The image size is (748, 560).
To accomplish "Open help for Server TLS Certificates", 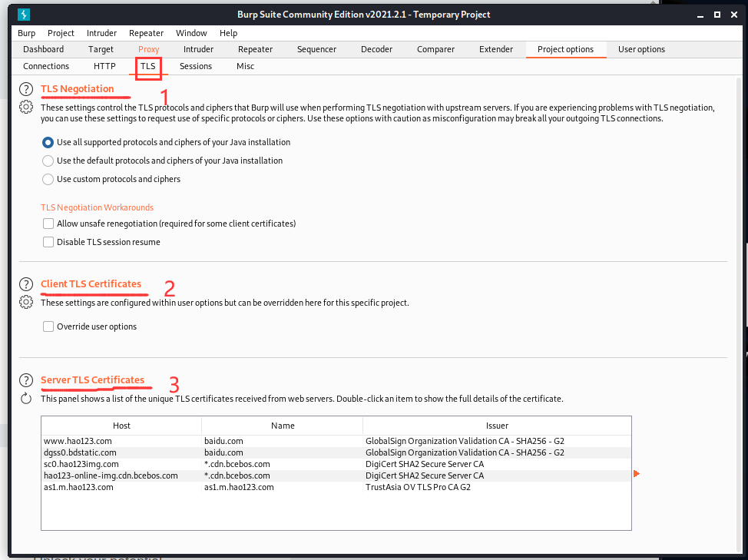I will 26,380.
